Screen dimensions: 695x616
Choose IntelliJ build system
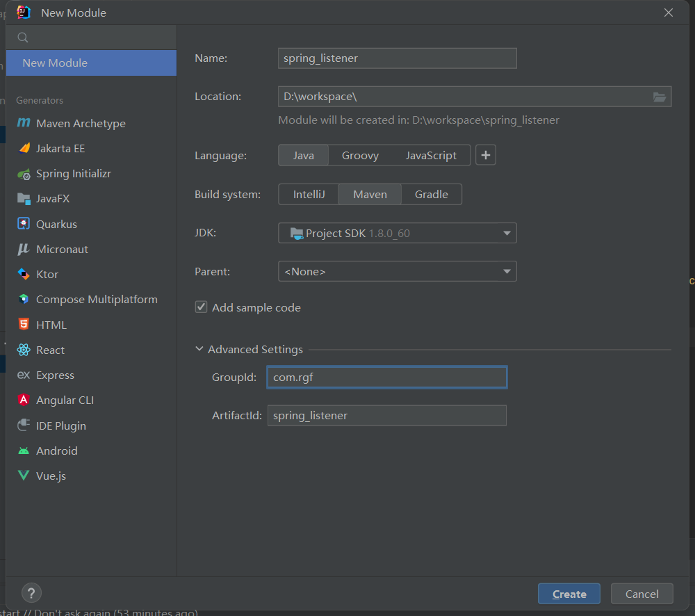click(x=309, y=194)
